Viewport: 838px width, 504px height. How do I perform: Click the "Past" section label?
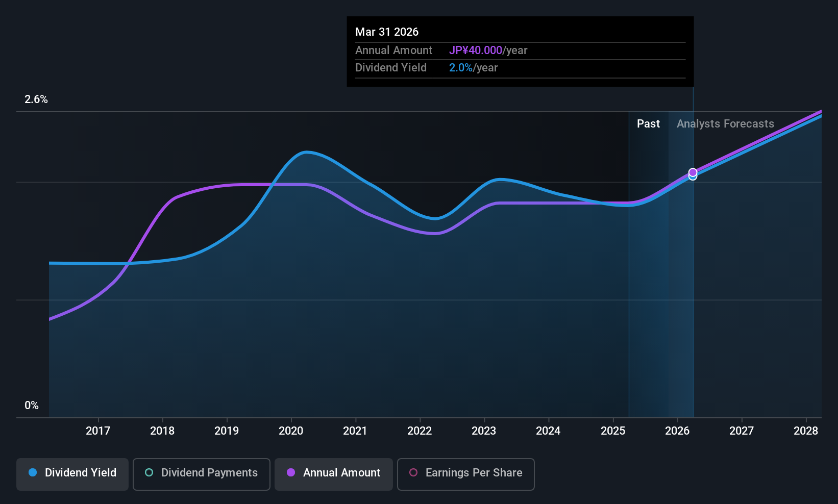click(x=648, y=124)
